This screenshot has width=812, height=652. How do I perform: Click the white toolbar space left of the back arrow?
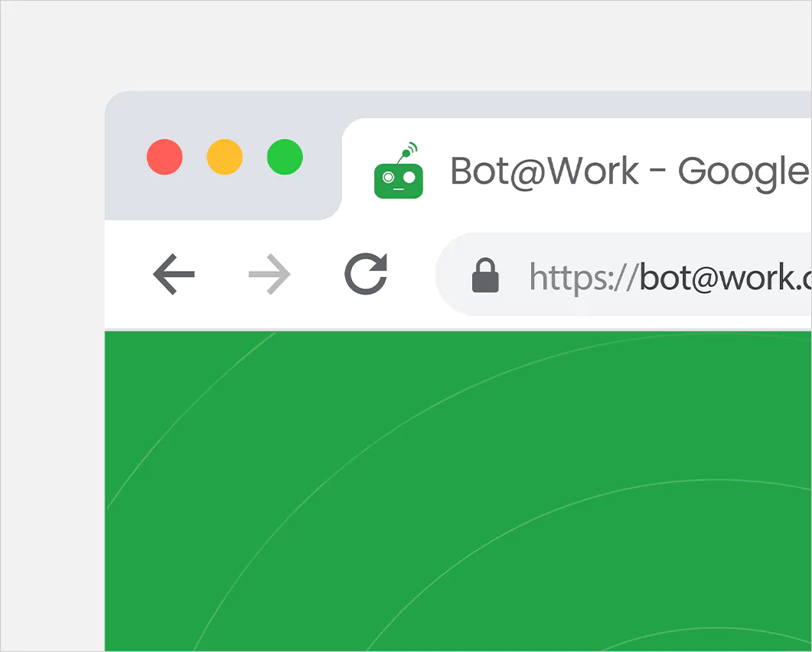[128, 275]
